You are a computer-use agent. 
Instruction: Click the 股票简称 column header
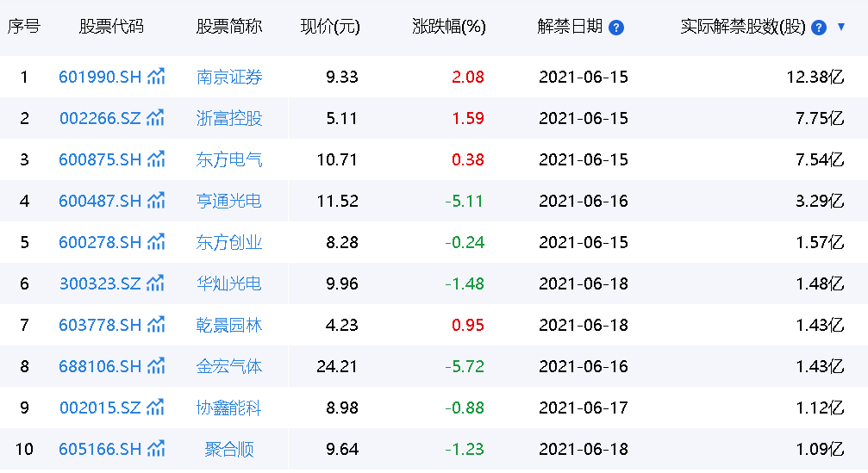(x=229, y=27)
